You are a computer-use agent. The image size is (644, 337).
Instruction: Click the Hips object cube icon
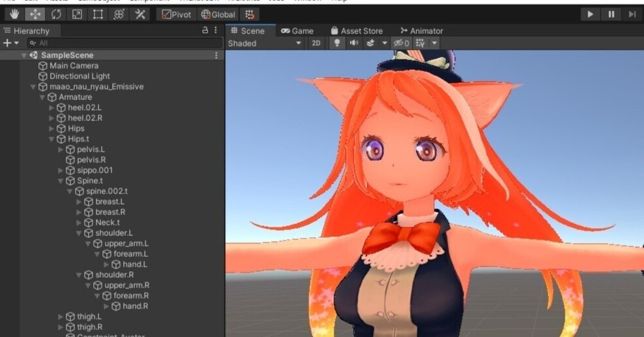[61, 128]
